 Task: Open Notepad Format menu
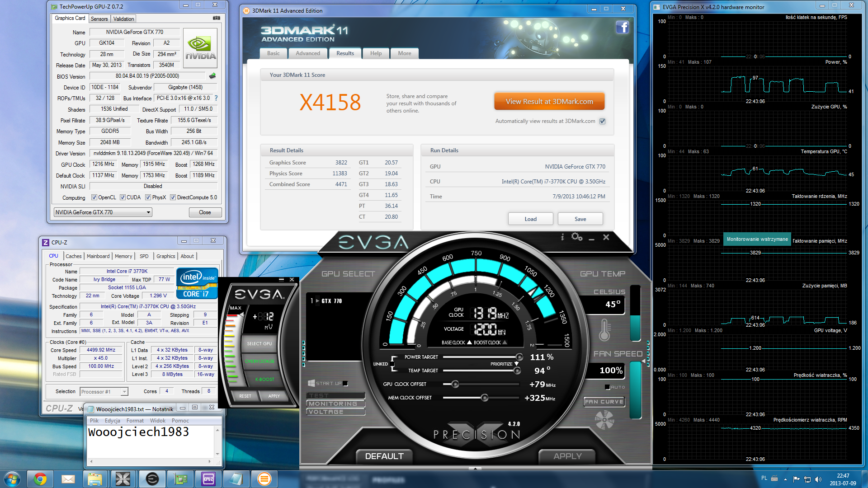pos(135,421)
